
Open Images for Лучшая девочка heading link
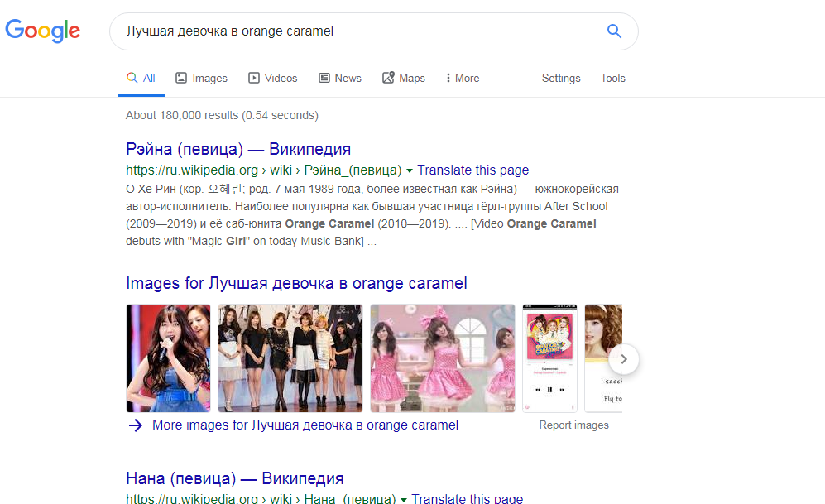tap(296, 283)
